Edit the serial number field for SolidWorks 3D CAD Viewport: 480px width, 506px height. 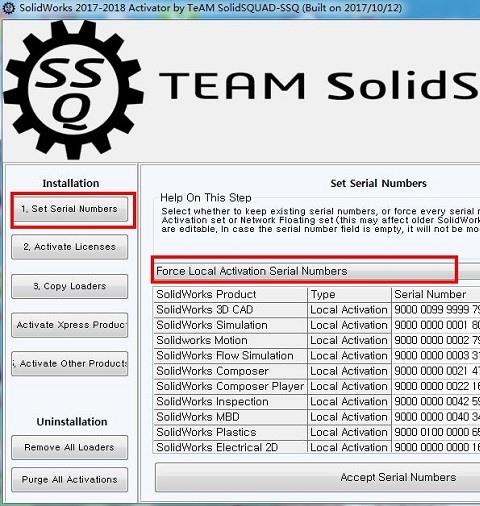(436, 310)
